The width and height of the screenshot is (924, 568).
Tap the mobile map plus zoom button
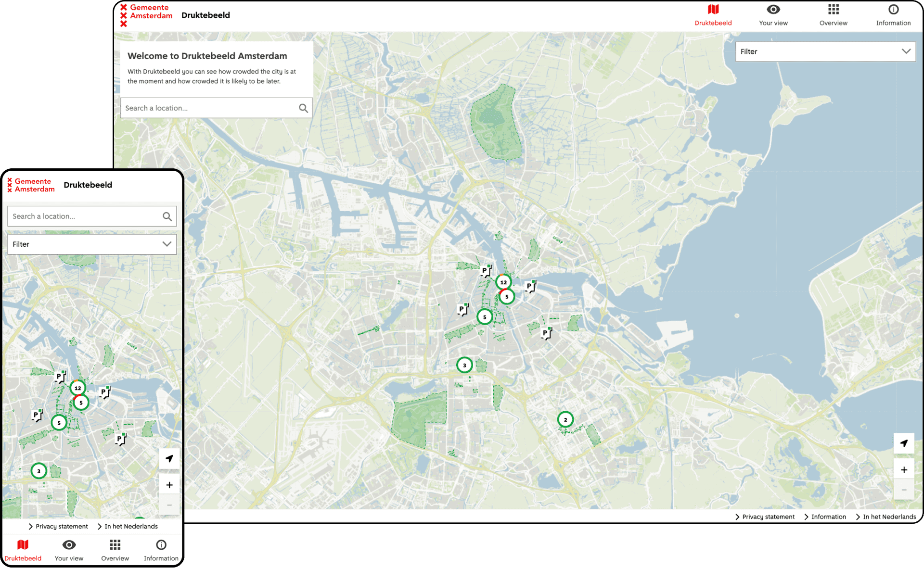pos(169,485)
